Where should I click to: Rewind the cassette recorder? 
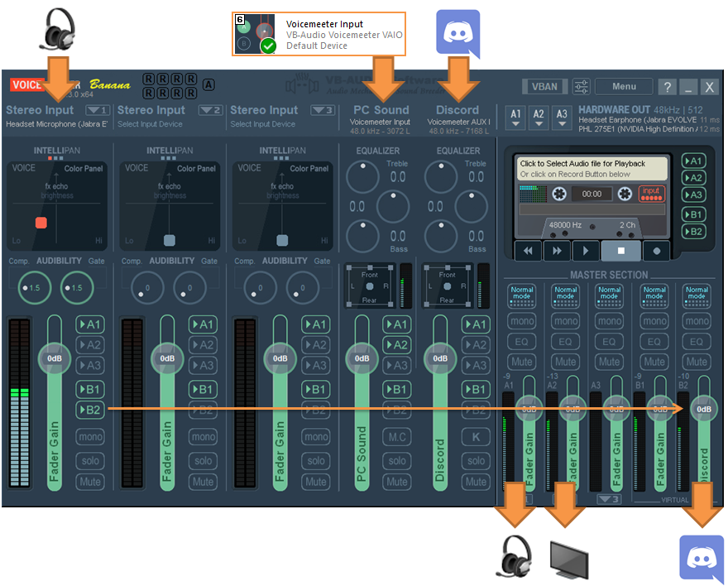pos(528,251)
